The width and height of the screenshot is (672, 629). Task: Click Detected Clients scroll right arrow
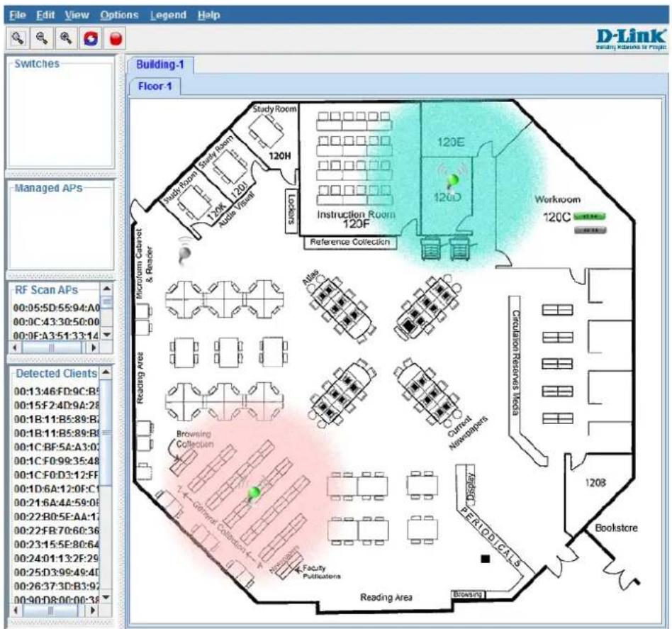click(93, 610)
